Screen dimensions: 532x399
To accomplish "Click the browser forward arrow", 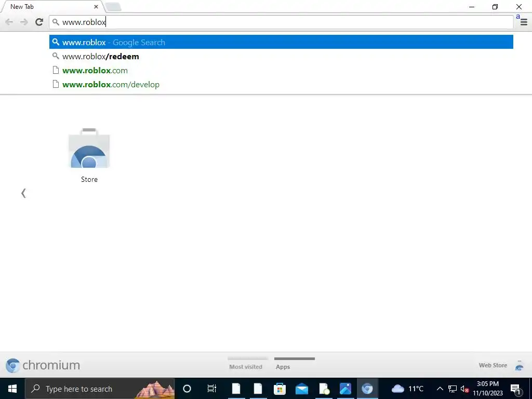I will 24,22.
